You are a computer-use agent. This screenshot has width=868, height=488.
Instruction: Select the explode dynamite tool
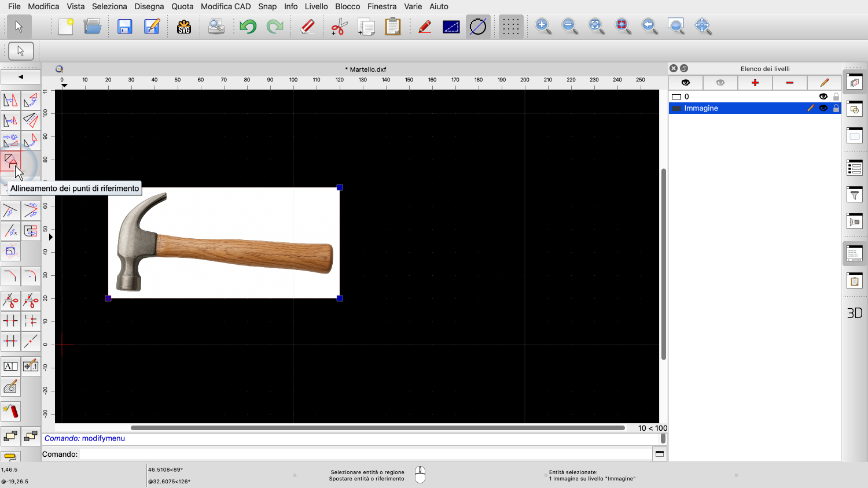coord(10,411)
